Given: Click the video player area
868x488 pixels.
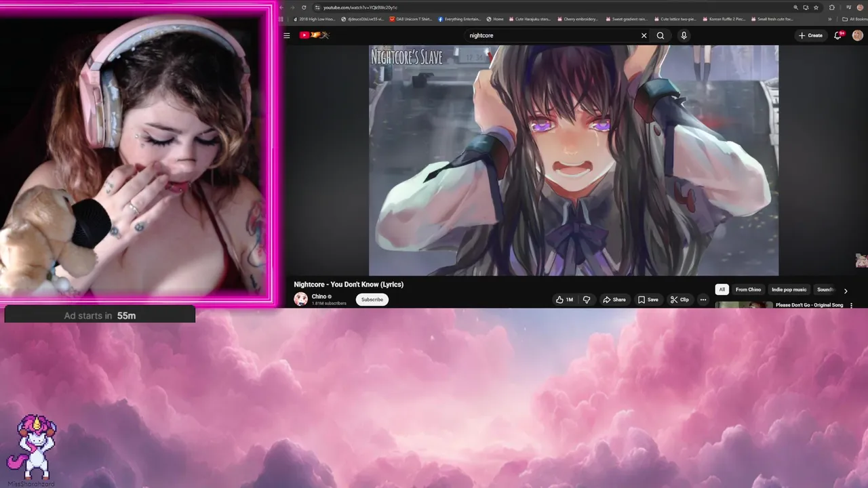Looking at the screenshot, I should 573,161.
